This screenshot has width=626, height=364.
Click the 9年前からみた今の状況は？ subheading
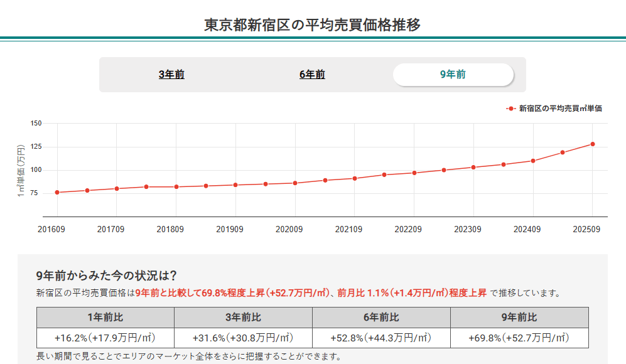[107, 276]
